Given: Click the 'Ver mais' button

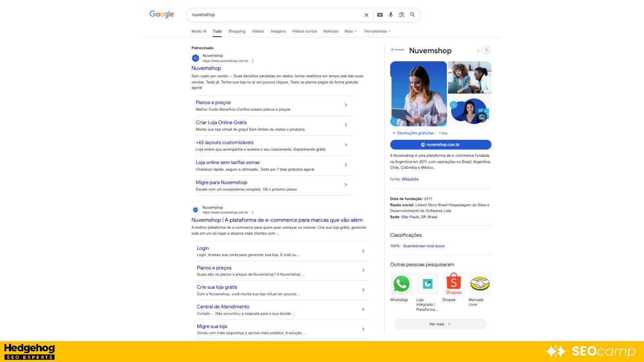Looking at the screenshot, I should pyautogui.click(x=441, y=324).
